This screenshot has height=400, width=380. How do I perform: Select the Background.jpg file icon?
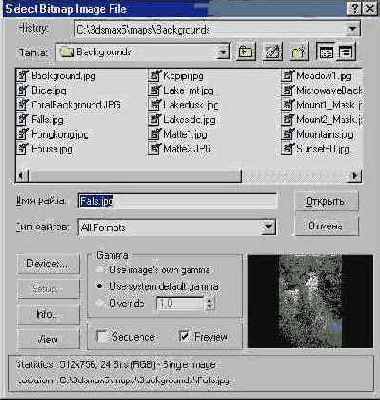(x=22, y=76)
